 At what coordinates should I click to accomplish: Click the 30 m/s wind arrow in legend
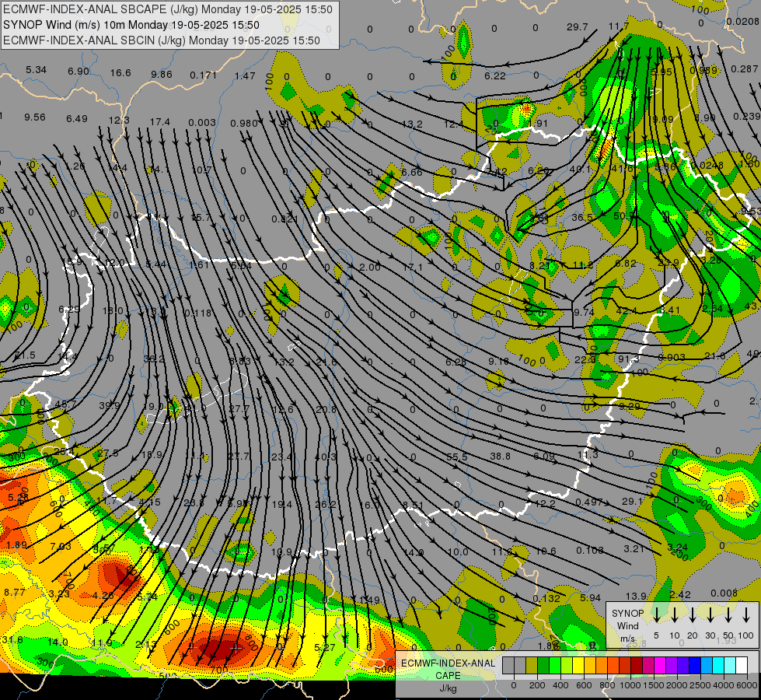pyautogui.click(x=710, y=614)
